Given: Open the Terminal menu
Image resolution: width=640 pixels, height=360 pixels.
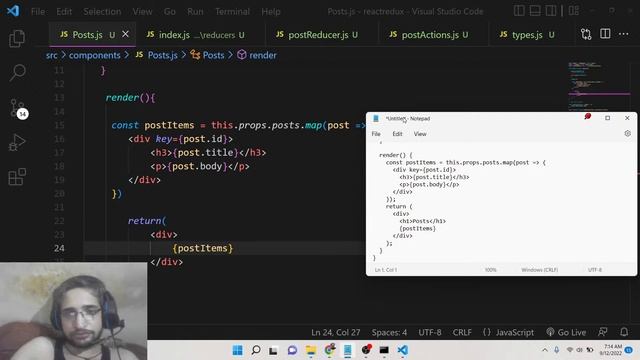Looking at the screenshot, I should coord(232,11).
